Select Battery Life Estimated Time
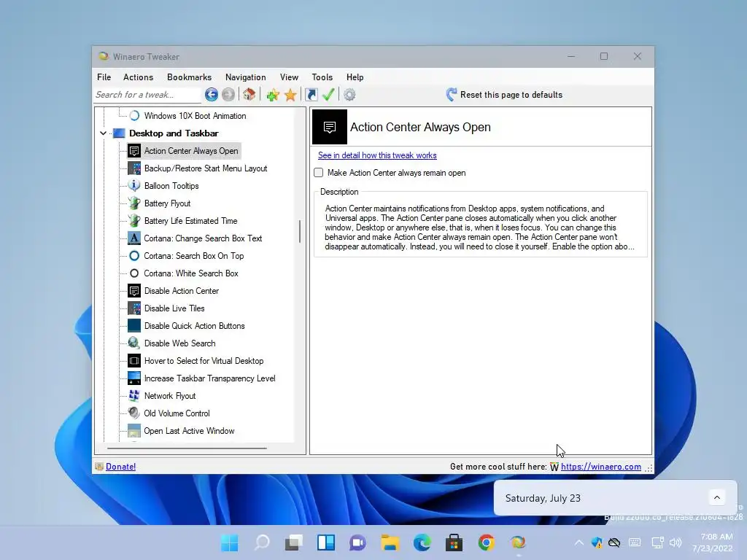This screenshot has height=560, width=747. 190,221
